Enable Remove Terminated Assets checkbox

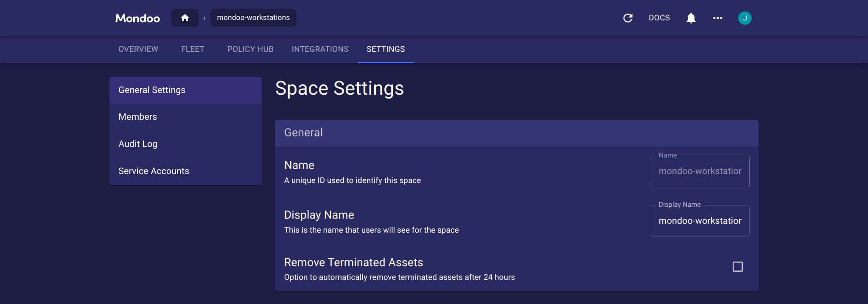pyautogui.click(x=737, y=267)
